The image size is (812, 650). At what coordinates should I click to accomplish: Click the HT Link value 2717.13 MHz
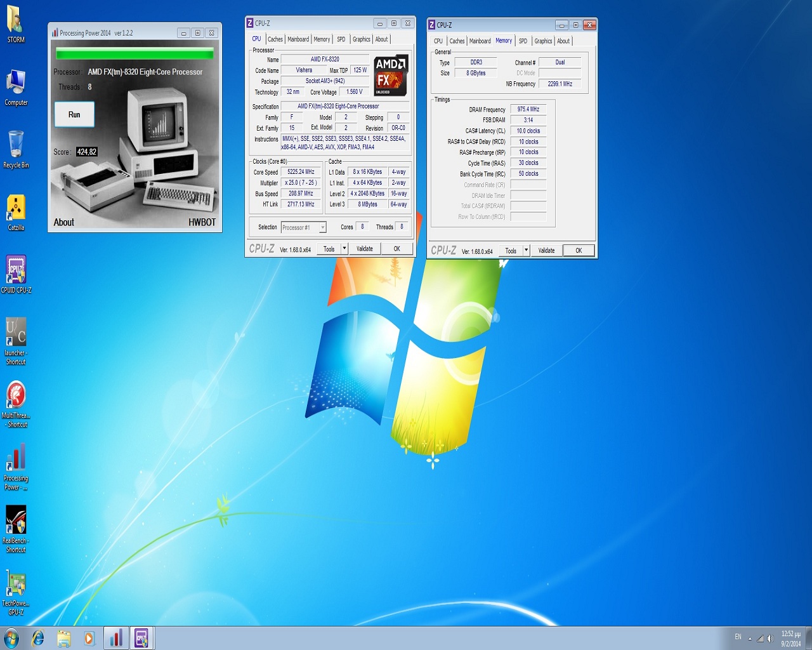(301, 204)
